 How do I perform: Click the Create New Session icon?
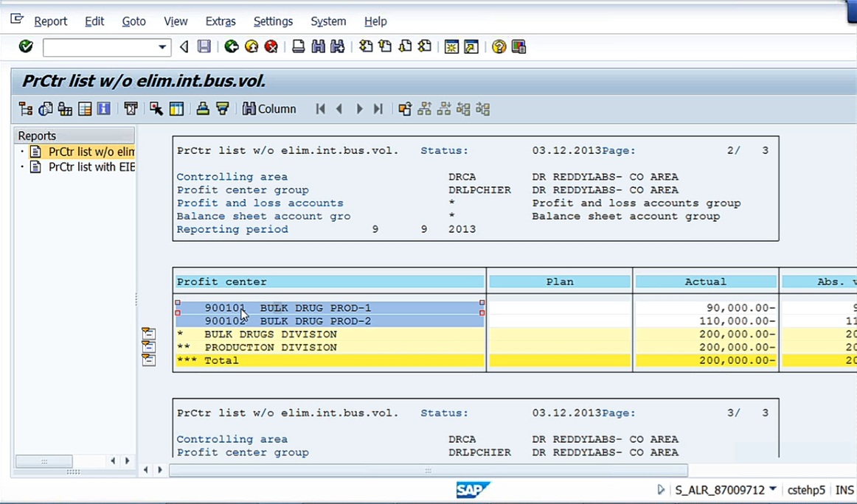pyautogui.click(x=451, y=47)
